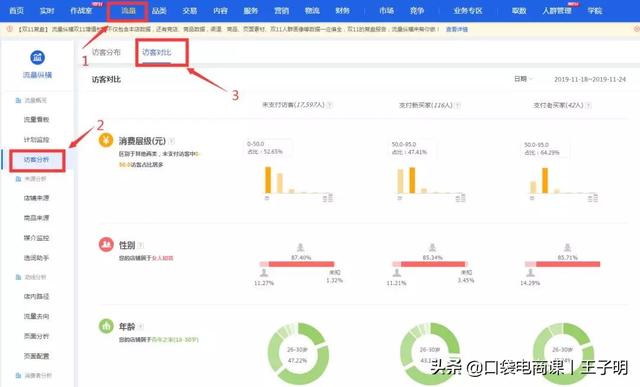Click age donut chart showing 47.22%

coord(298,354)
